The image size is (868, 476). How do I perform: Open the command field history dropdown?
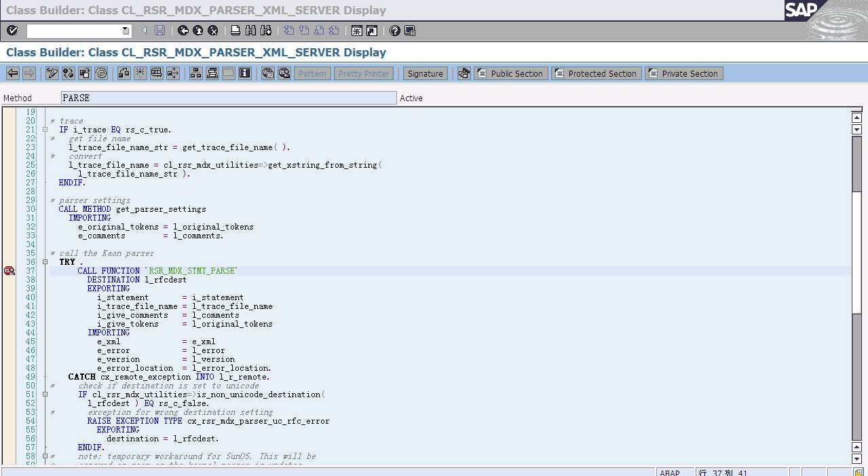click(x=126, y=31)
